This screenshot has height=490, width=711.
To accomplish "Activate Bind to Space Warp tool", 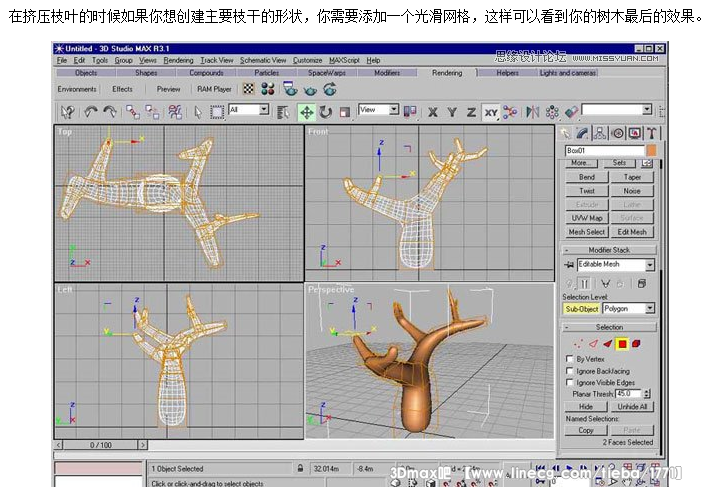I will [x=175, y=112].
